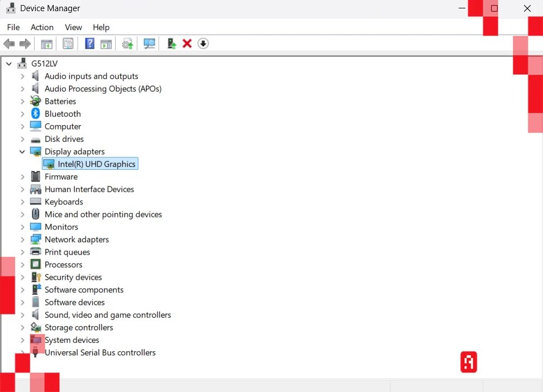Select the Print queues label
Viewport: 543px width, 392px height.
coord(67,252)
